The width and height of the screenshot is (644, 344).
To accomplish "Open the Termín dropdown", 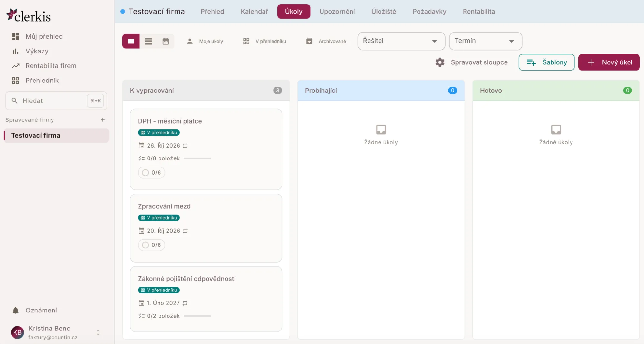I will point(485,41).
